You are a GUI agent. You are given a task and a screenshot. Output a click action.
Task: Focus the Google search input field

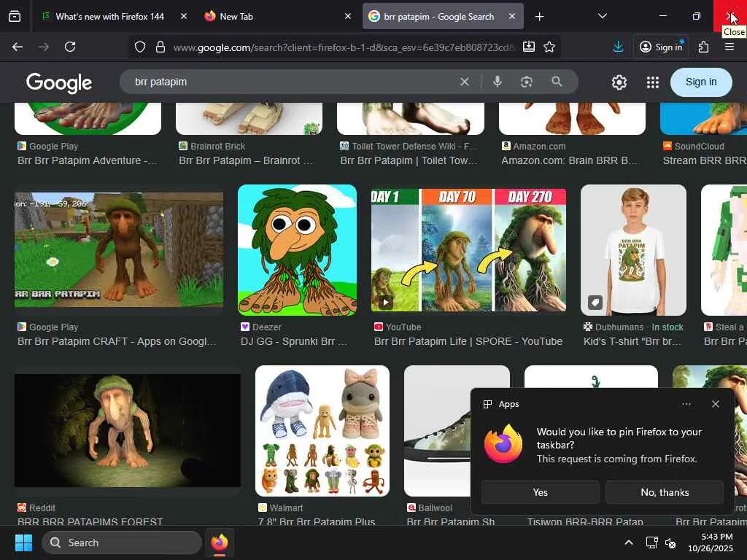pos(290,82)
